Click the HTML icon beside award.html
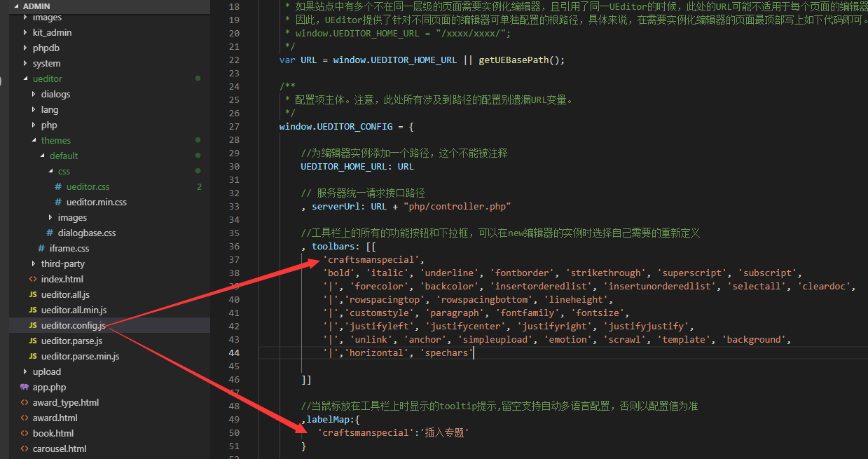The image size is (868, 459). 25,418
